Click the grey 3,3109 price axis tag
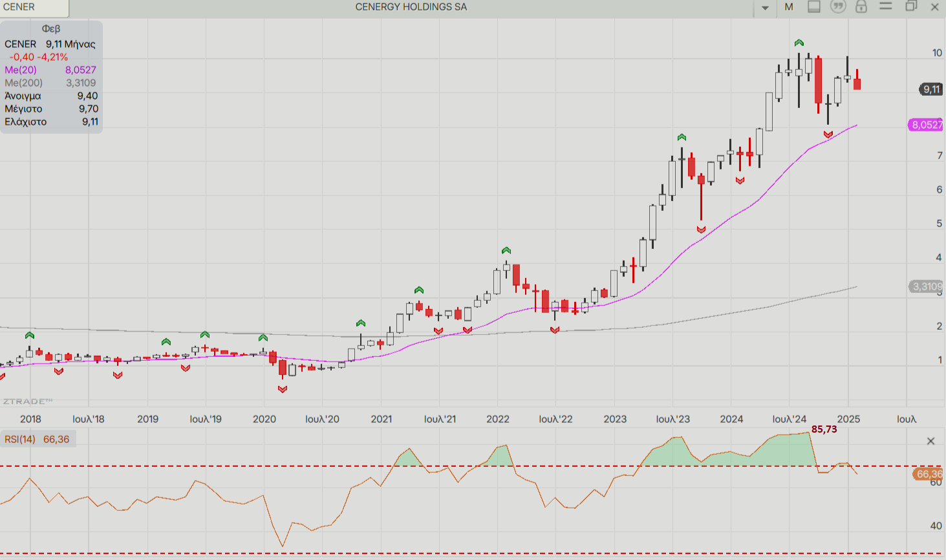Screen dimensions: 946x560 (x=927, y=286)
